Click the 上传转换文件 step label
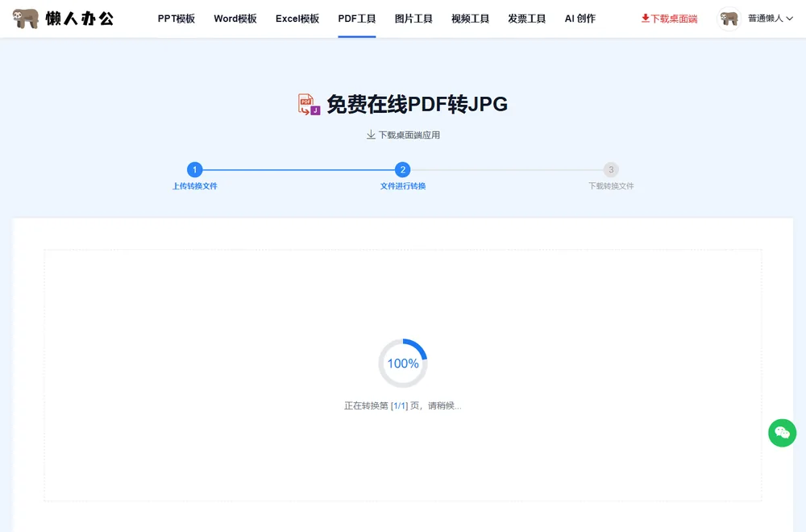Viewport: 806px width, 532px height. [x=194, y=186]
